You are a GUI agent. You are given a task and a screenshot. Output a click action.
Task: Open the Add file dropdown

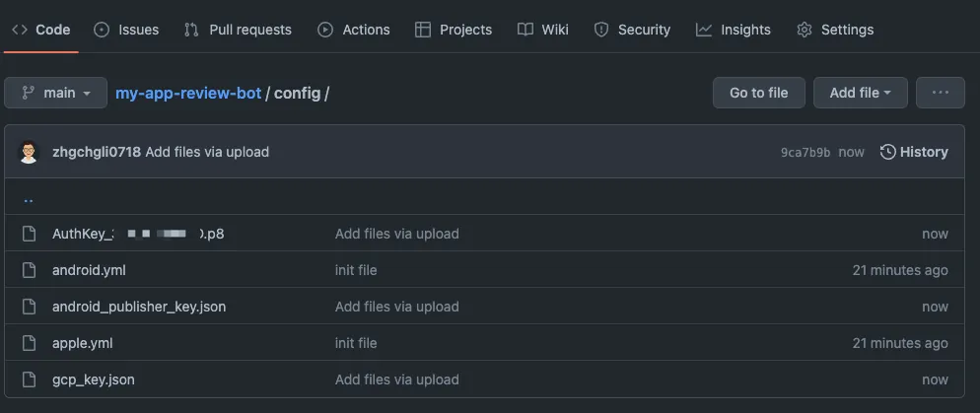[x=860, y=93]
